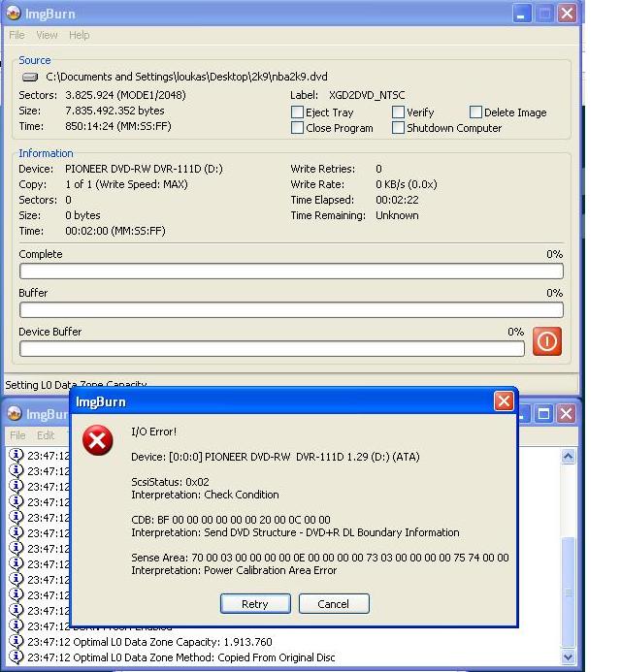Viewport: 621px width, 672px height.
Task: Open the File menu in the log window
Action: 17,435
